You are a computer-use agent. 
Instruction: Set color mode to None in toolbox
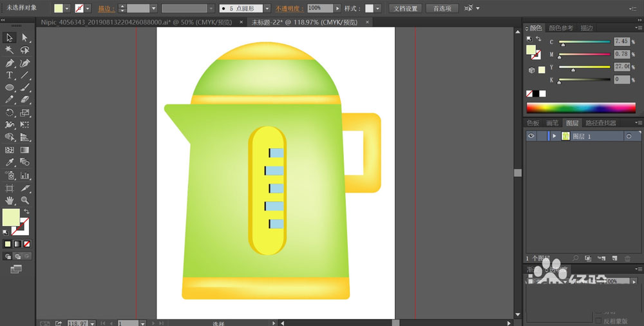(x=26, y=244)
